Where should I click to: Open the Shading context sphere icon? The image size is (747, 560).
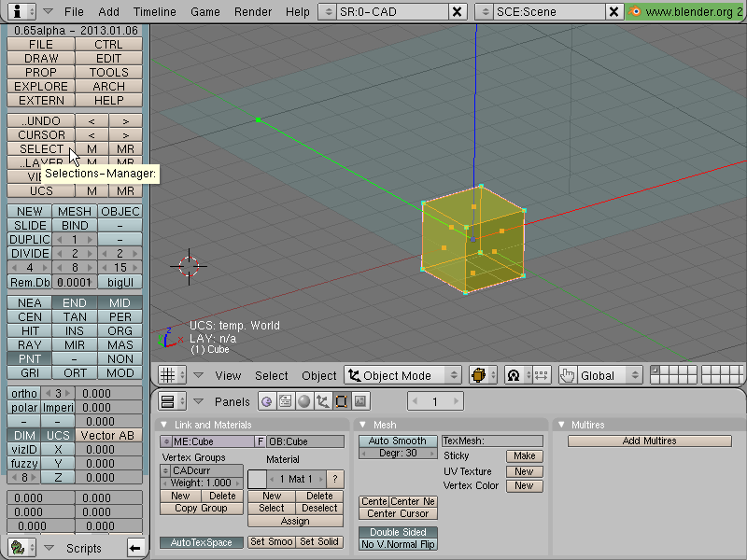[x=304, y=401]
